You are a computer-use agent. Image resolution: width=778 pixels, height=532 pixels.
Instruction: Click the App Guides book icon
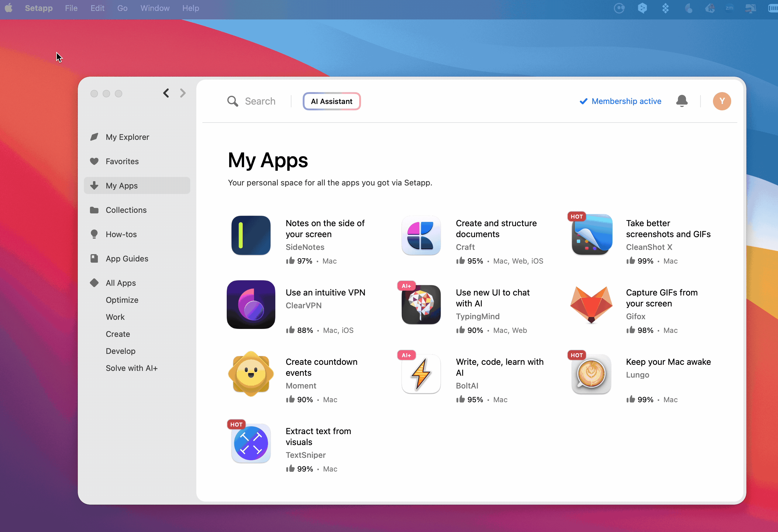(x=95, y=258)
